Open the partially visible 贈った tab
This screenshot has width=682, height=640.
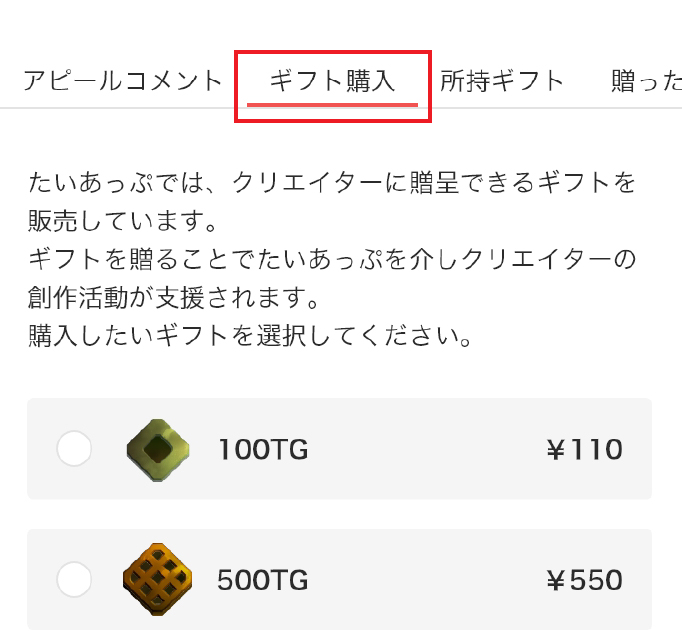click(x=646, y=81)
